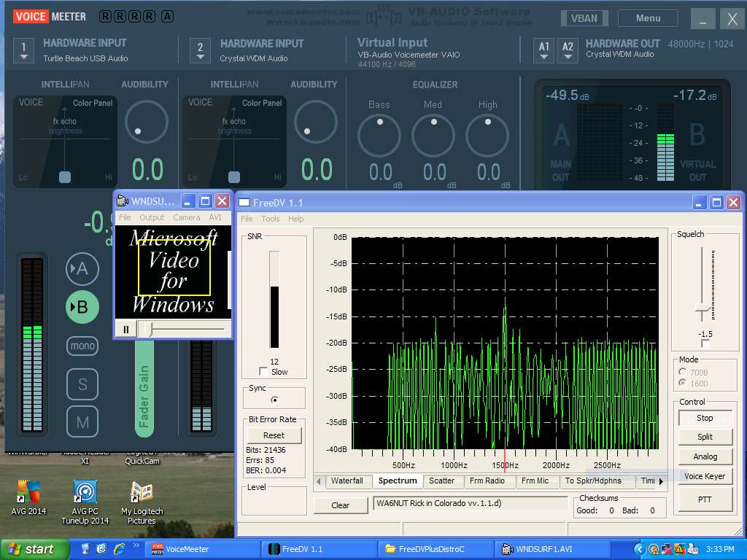Turn the Bass equalizer knob
Image resolution: width=747 pixels, height=560 pixels.
[379, 135]
